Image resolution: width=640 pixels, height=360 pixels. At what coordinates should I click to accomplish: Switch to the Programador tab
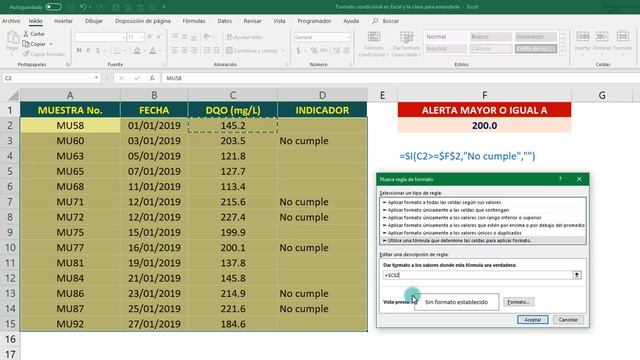(314, 21)
